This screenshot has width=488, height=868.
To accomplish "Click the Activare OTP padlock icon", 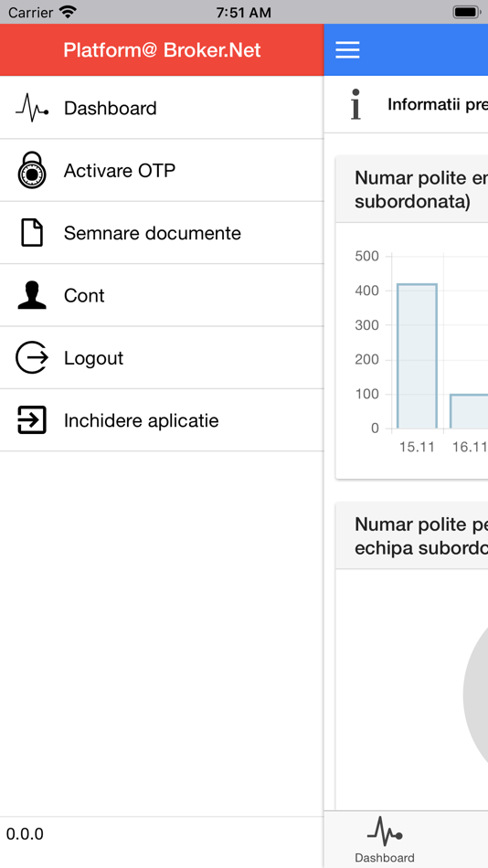I will (x=32, y=171).
